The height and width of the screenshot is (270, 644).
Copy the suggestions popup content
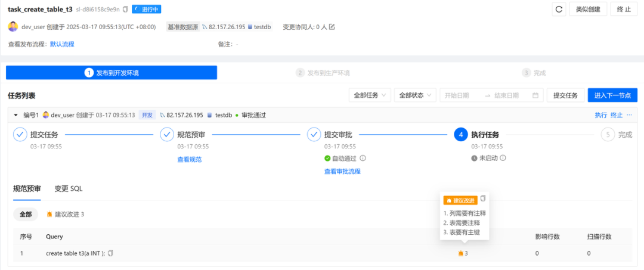click(x=483, y=198)
